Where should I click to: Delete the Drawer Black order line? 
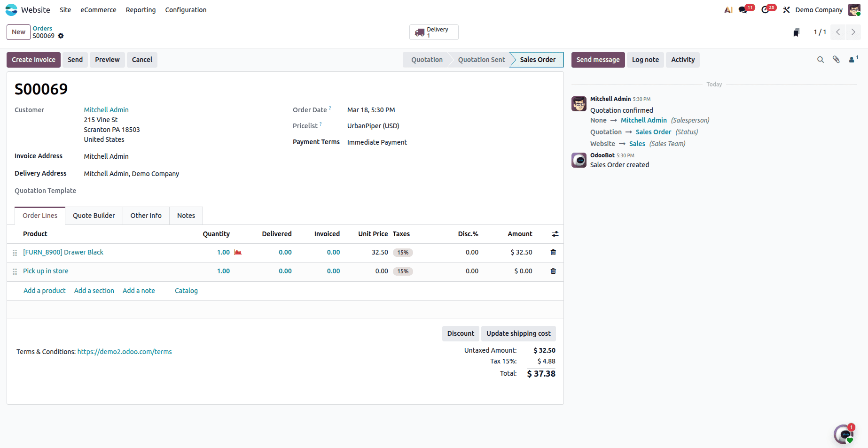pos(553,252)
